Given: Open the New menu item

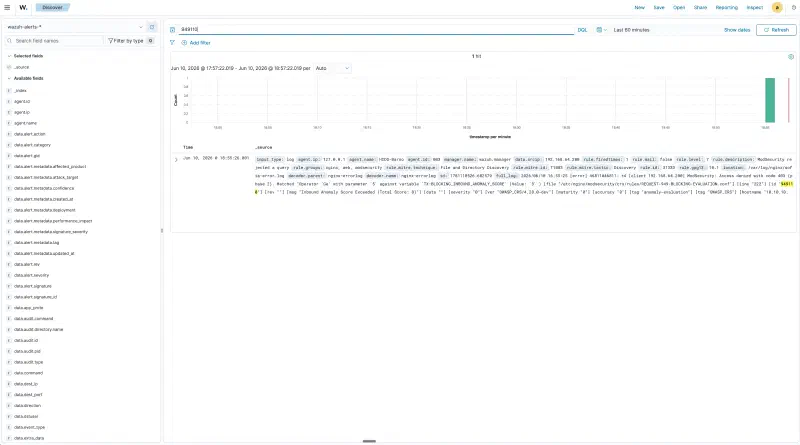Looking at the screenshot, I should (x=639, y=8).
